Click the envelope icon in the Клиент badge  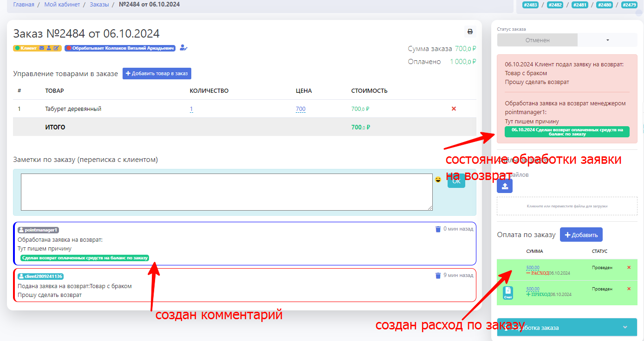point(42,48)
